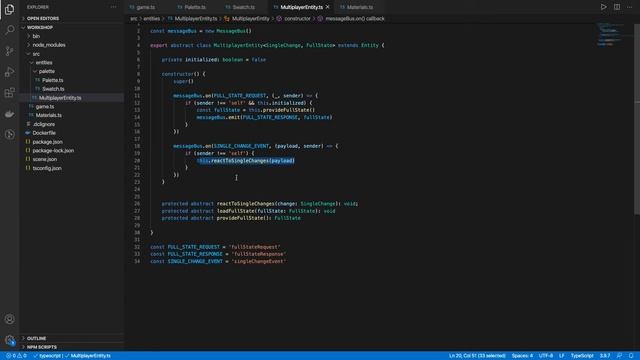Open the Source Control view icon
The image size is (640, 360).
coord(9,51)
